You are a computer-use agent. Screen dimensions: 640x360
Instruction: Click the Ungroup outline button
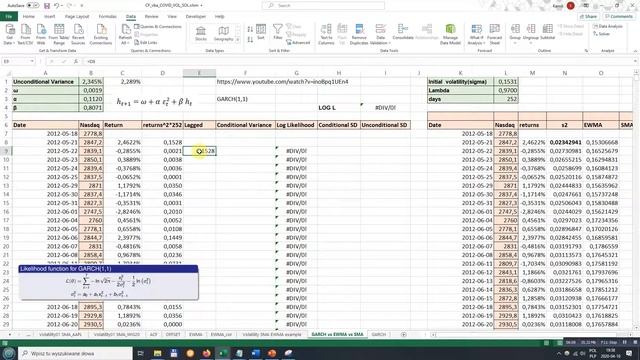click(531, 33)
